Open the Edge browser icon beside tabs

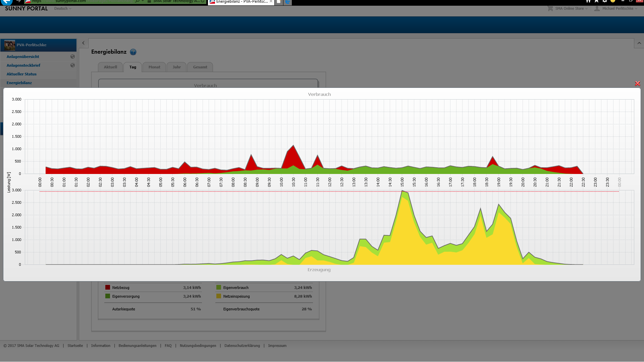tap(287, 2)
